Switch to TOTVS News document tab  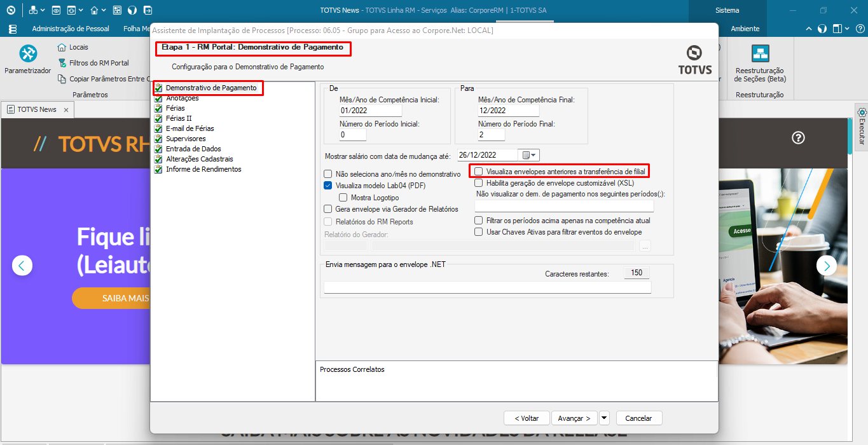(x=38, y=109)
